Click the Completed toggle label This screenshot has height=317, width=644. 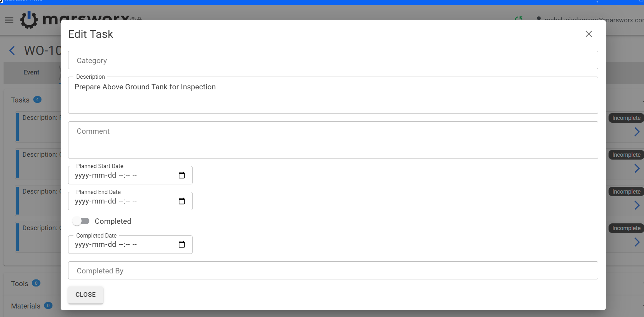[x=113, y=221]
